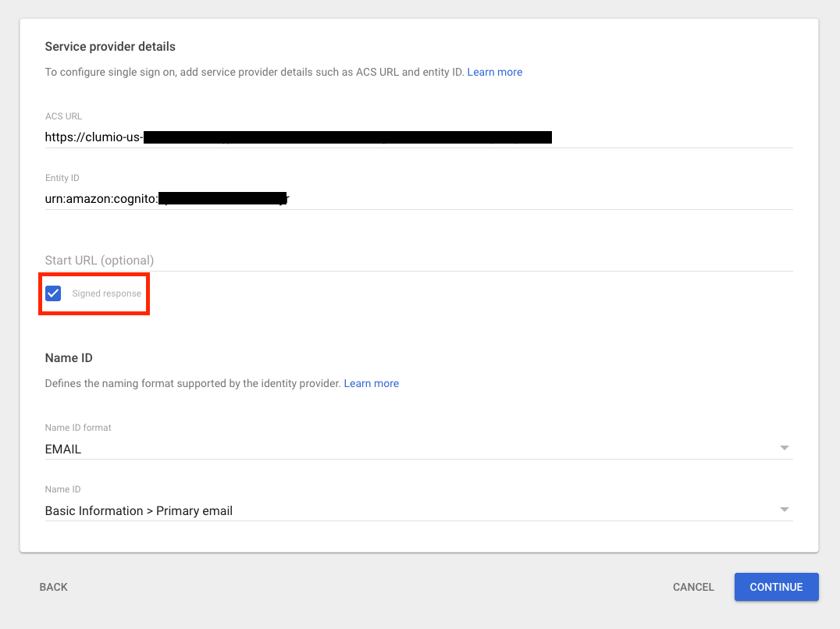
Task: Click the Name ID format chevron icon
Action: point(785,447)
